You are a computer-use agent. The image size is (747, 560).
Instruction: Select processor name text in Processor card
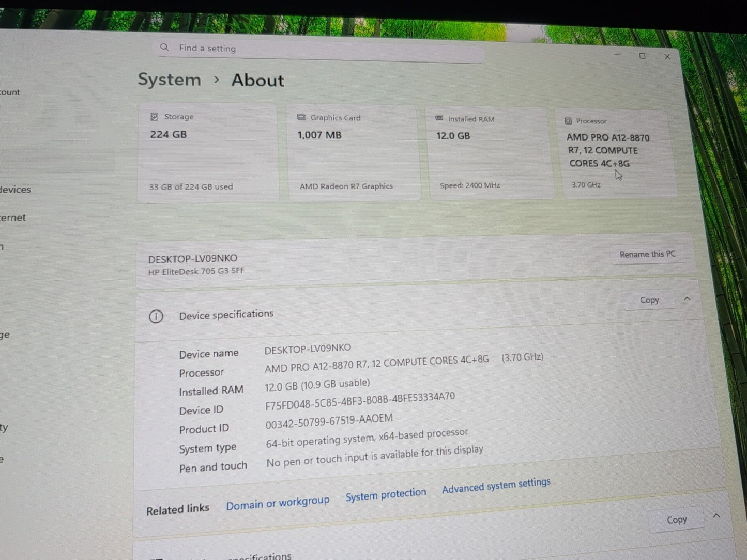tap(607, 150)
